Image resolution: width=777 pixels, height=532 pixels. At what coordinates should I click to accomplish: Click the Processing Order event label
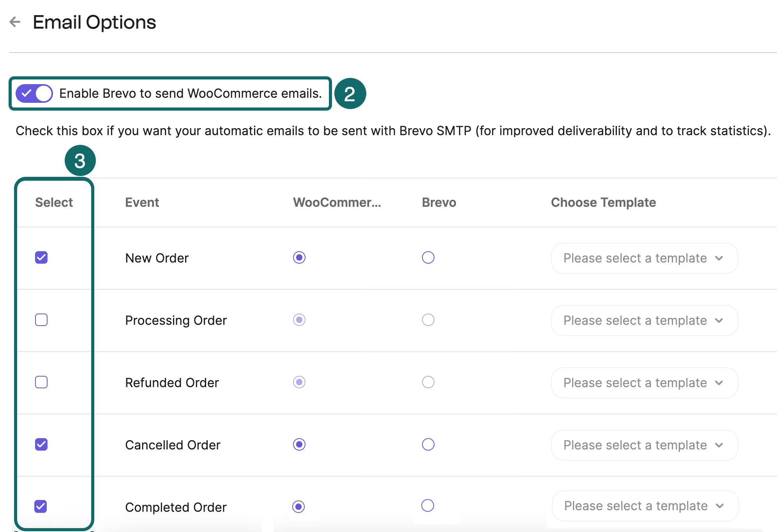click(176, 321)
